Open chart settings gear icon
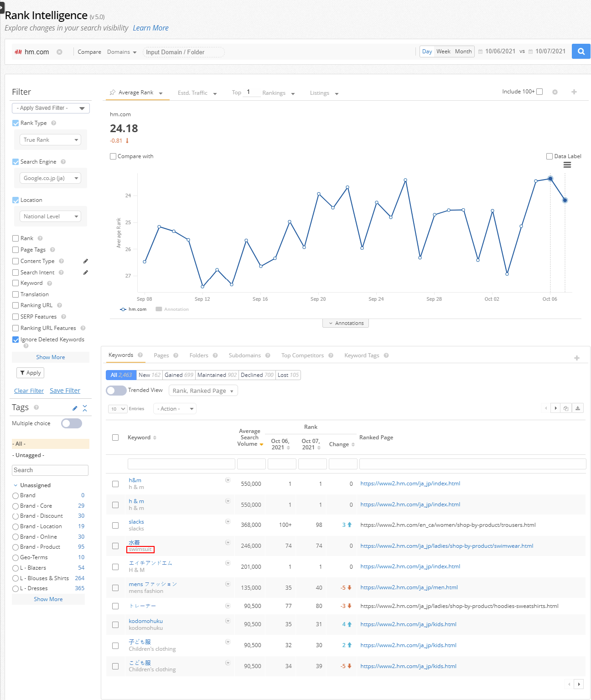 555,92
